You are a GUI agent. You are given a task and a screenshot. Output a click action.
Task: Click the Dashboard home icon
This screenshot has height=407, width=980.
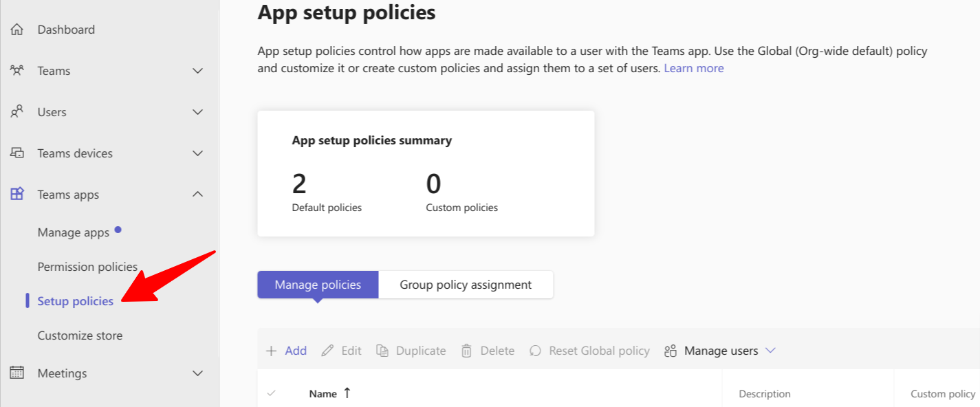(17, 30)
